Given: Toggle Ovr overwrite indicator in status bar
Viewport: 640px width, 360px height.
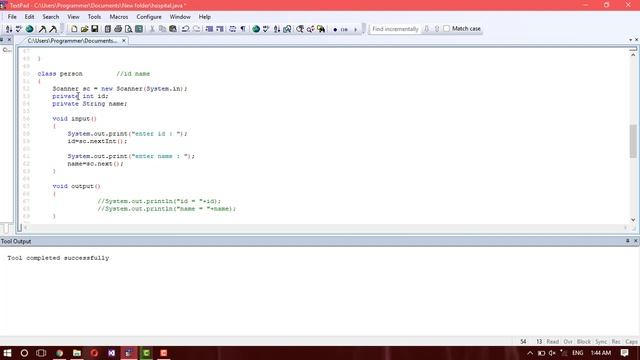Looking at the screenshot, I should click(x=568, y=342).
